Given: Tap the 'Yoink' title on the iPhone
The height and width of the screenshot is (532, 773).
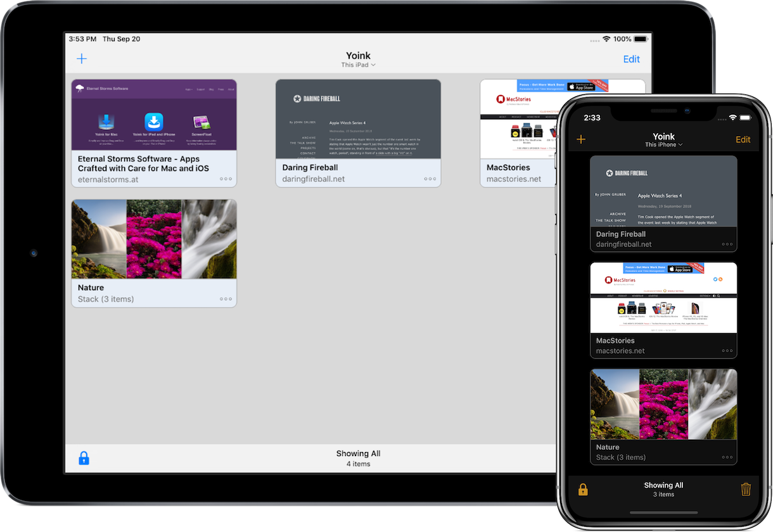Looking at the screenshot, I should 663,136.
